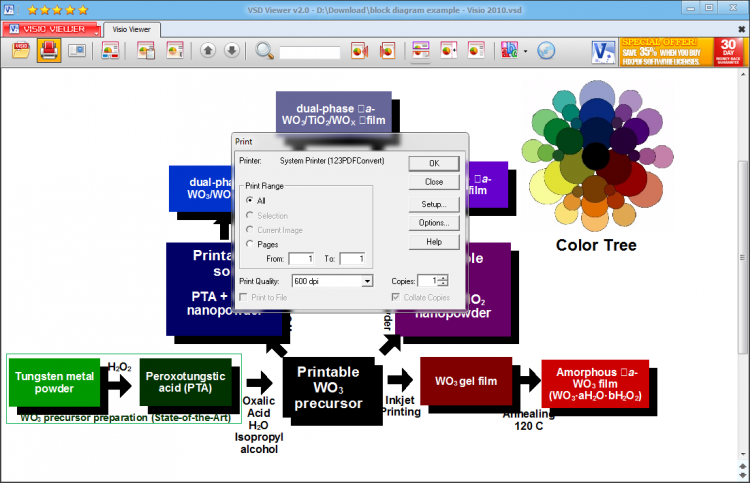
Task: Click the blue globe toolbar icon
Action: 546,50
